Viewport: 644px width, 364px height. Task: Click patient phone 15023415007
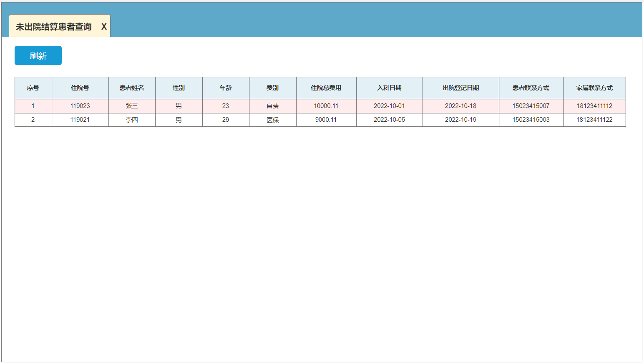[x=531, y=106]
